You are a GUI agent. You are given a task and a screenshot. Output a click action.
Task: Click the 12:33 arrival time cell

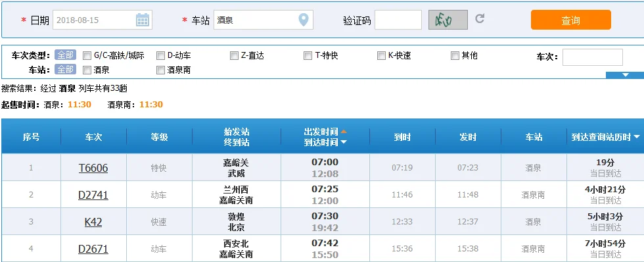402,222
